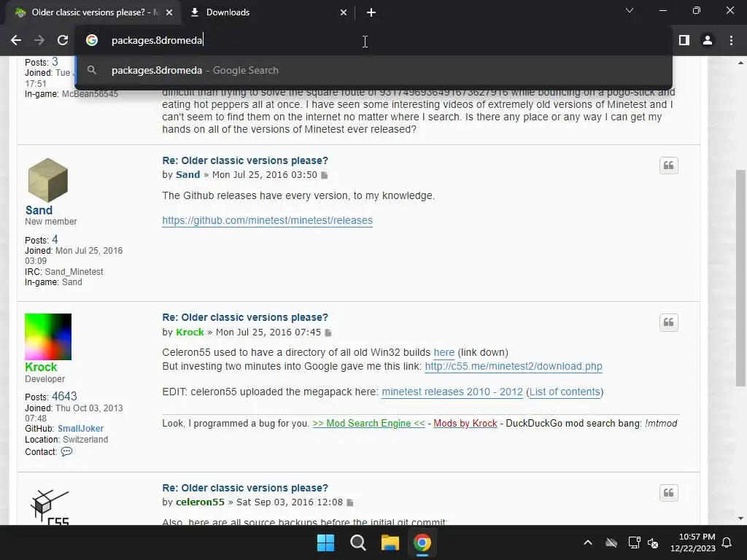Open author link celeron55 in byline
The image size is (747, 560).
click(x=200, y=502)
